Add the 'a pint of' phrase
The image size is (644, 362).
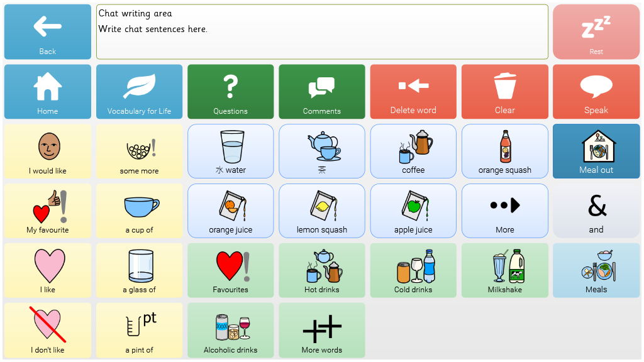coord(139,331)
